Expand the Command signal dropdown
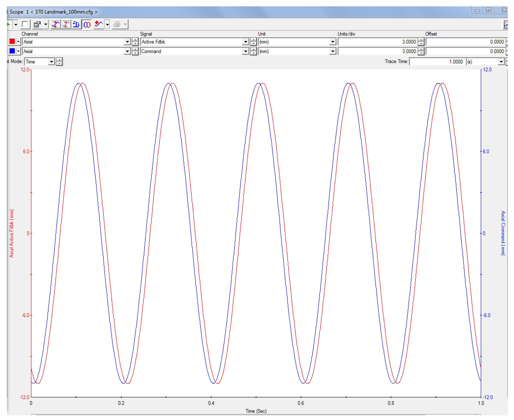Viewport: 514px width, 420px height. click(246, 51)
